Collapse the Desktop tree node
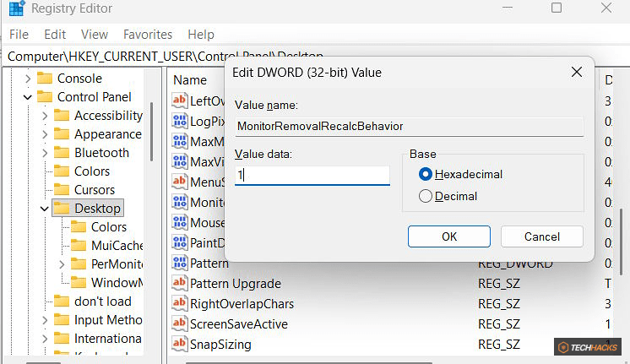 45,209
